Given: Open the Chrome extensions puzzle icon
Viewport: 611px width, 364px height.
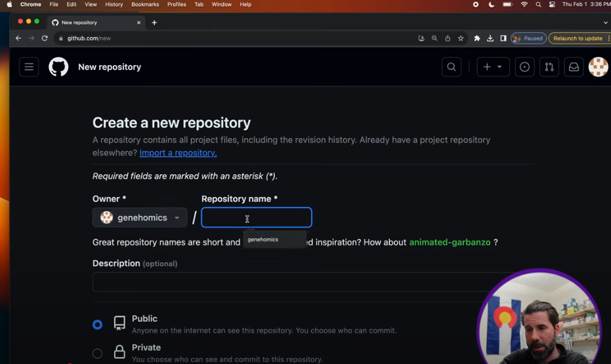Looking at the screenshot, I should 477,38.
